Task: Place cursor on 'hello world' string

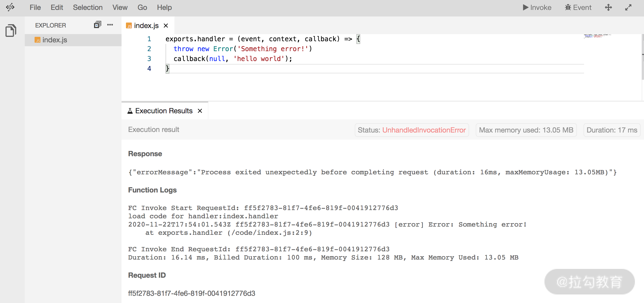Action: [259, 59]
